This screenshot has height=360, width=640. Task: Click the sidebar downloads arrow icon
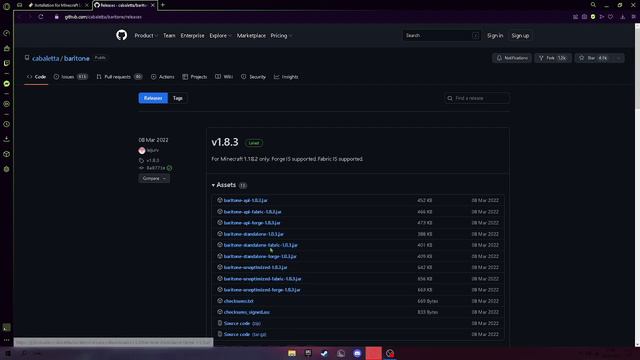(x=7, y=139)
